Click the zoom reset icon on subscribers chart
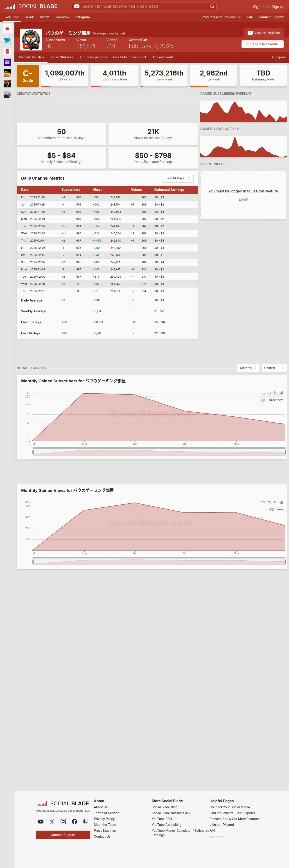The image size is (289, 868). [x=269, y=393]
